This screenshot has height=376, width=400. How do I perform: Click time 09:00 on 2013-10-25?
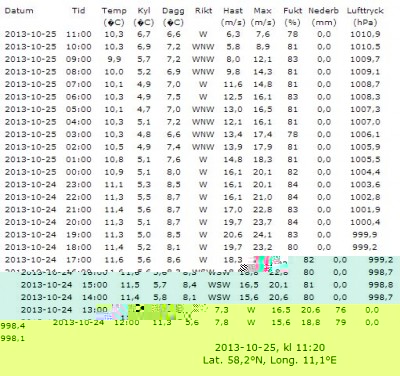point(79,59)
